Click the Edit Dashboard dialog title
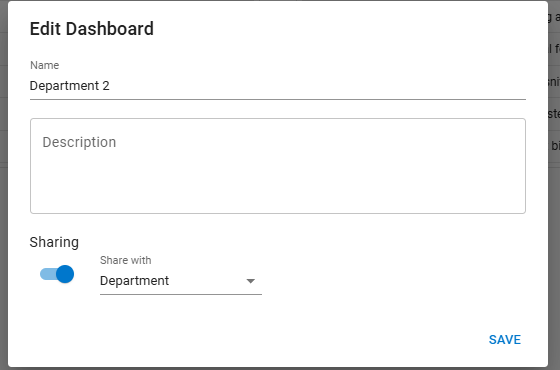 tap(92, 29)
